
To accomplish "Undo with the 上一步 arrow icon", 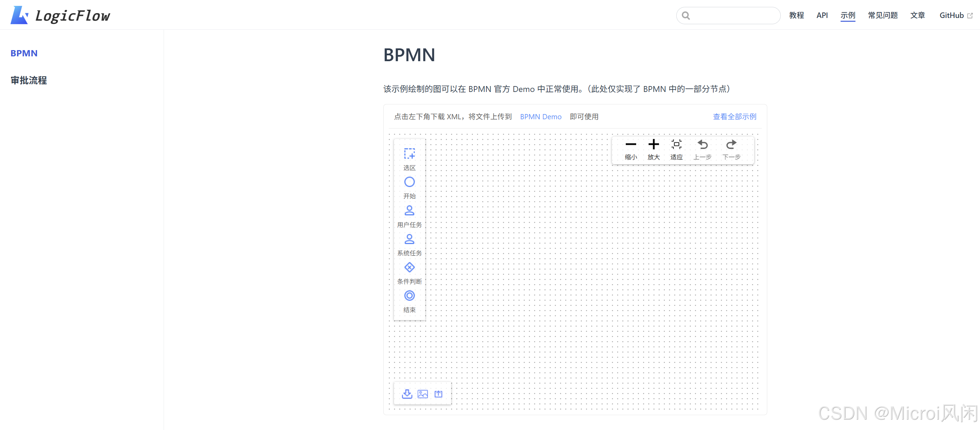I will 703,144.
